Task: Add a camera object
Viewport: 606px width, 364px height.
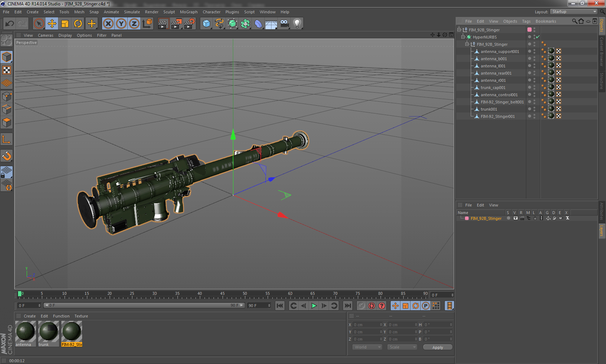Action: [285, 24]
